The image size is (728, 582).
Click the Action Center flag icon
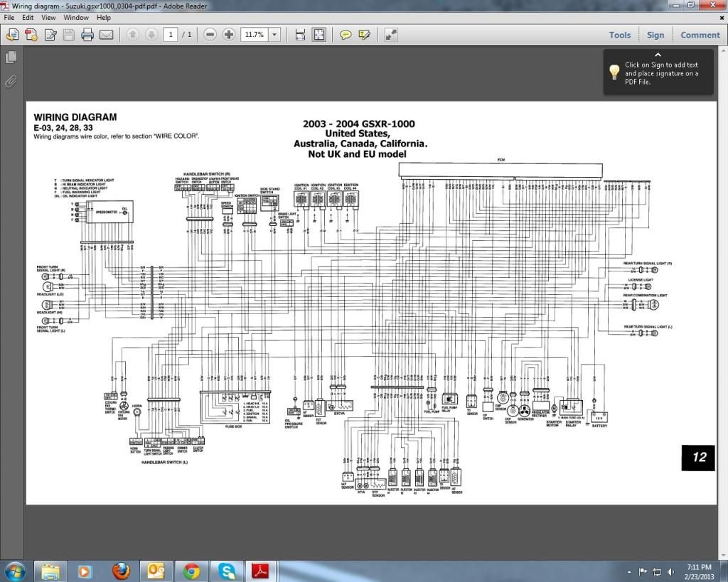click(x=643, y=571)
